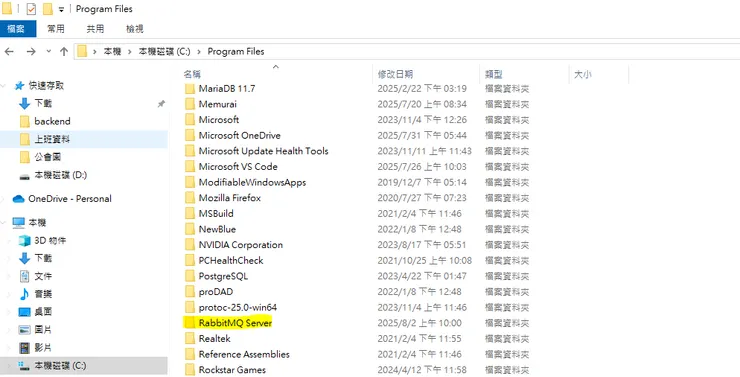Open the Quick Access Toolbar customize dropdown
Image resolution: width=740 pixels, height=377 pixels.
(x=61, y=9)
